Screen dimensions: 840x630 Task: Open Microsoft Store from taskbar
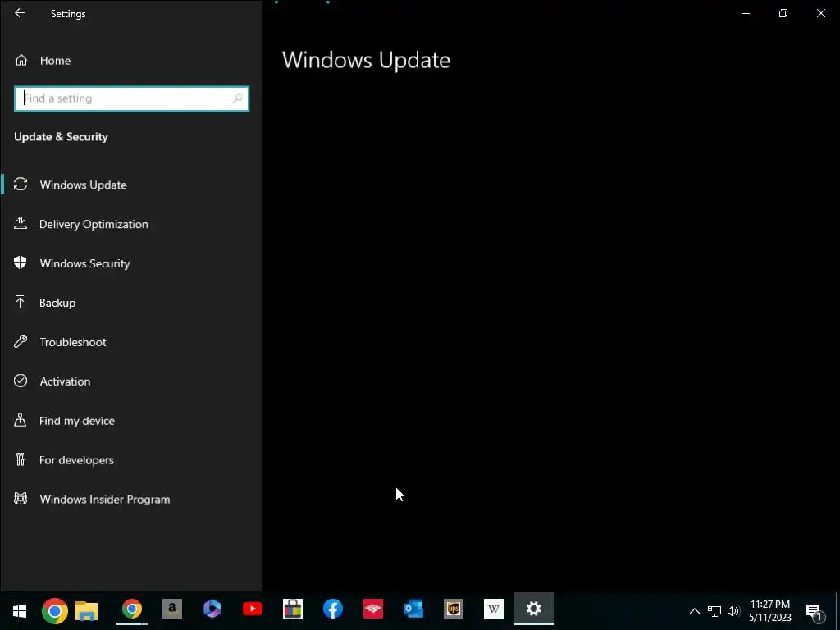(293, 609)
